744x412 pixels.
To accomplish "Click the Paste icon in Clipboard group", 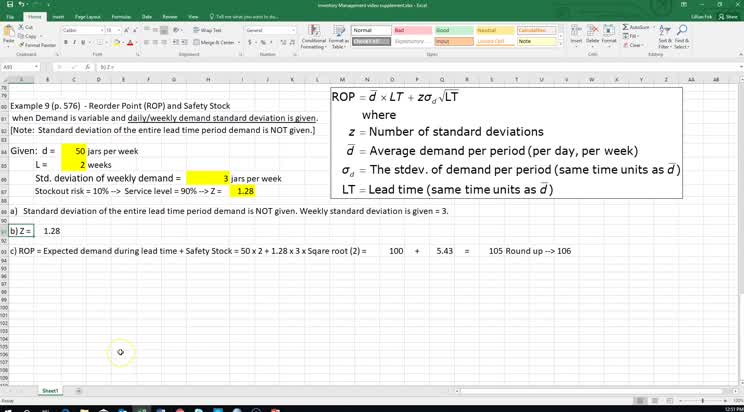I will point(10,37).
